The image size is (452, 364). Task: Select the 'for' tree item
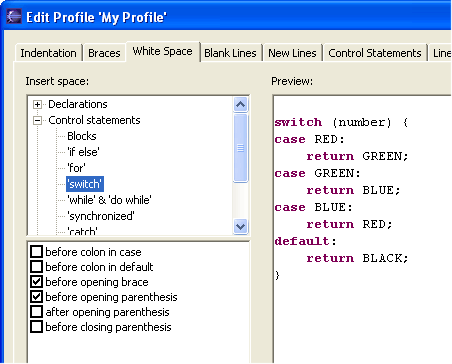point(76,168)
